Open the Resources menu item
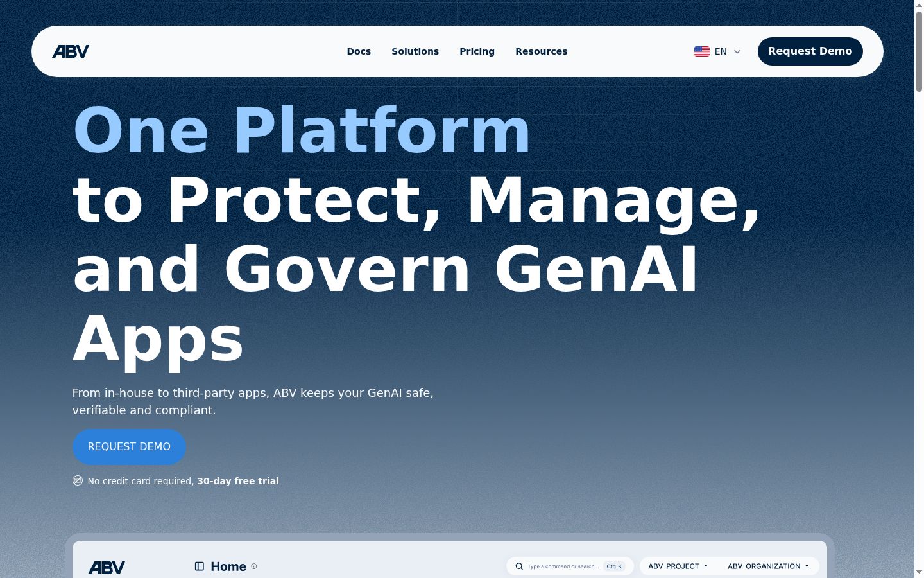 (541, 51)
